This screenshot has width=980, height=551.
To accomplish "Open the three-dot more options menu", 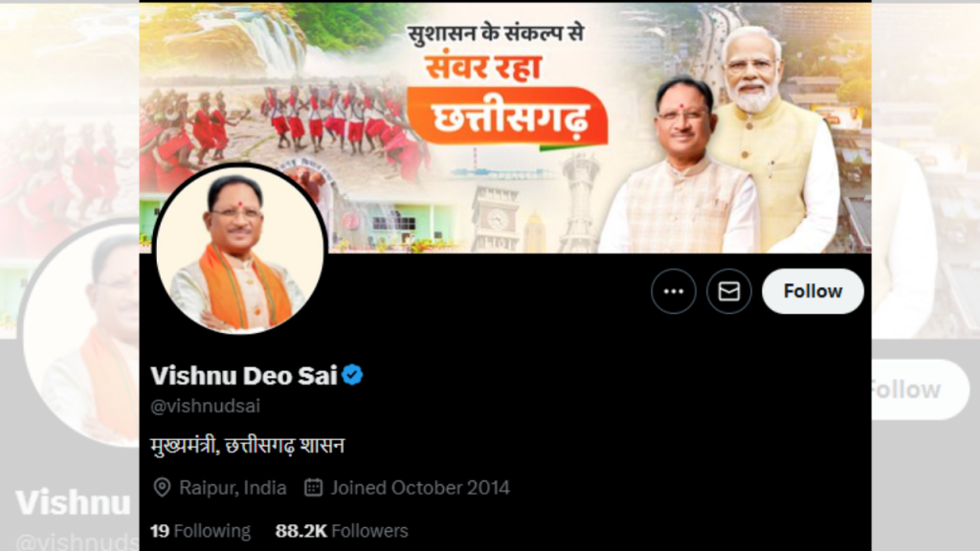I will (x=673, y=291).
